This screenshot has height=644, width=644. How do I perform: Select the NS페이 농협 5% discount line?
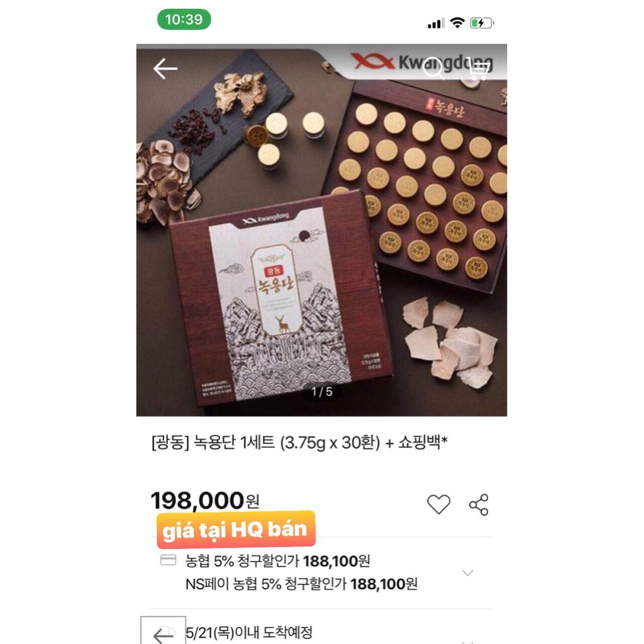[x=301, y=584]
